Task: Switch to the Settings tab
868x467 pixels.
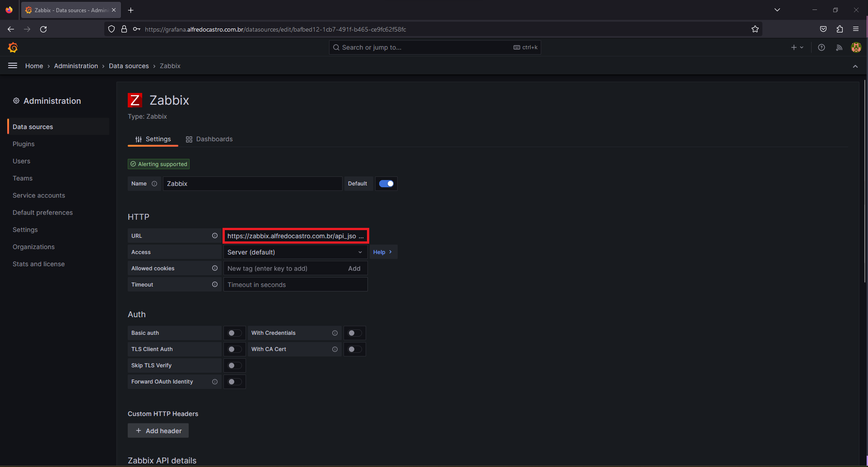Action: [153, 139]
